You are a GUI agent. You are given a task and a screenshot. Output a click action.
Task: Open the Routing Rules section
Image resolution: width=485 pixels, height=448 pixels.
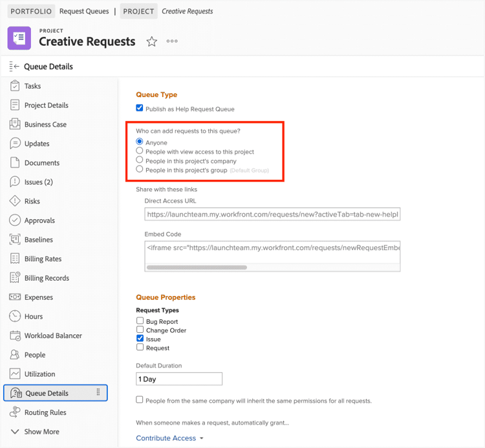point(45,412)
